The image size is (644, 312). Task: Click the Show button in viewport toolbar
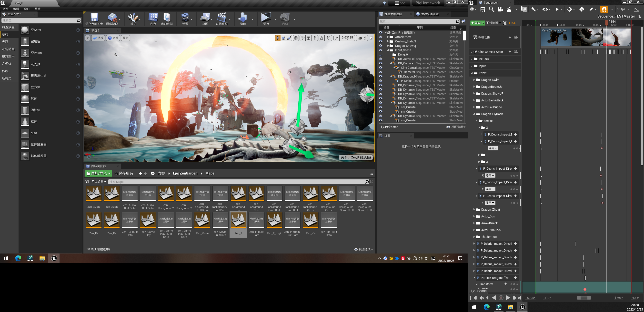pos(125,38)
